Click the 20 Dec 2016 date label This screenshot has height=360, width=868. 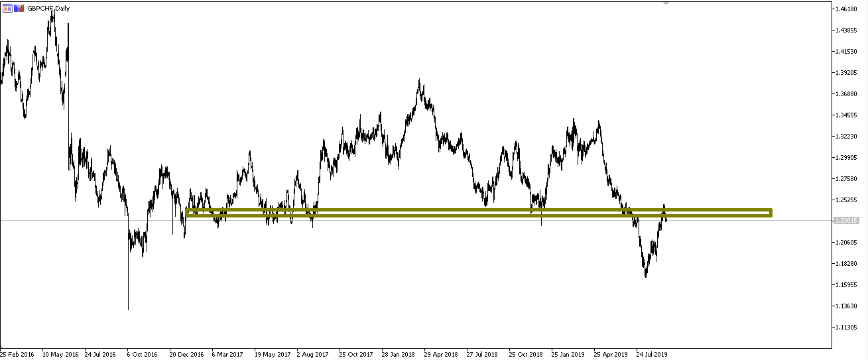click(187, 354)
